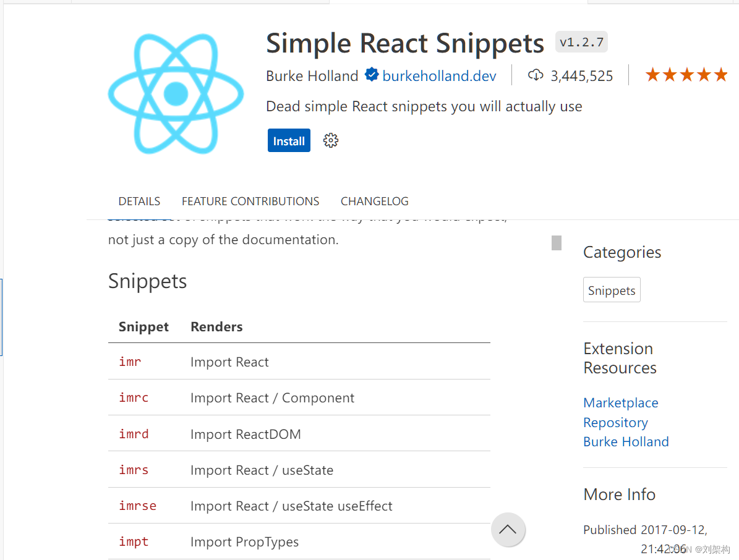
Task: Click the Burke Holland publisher name
Action: [x=312, y=76]
